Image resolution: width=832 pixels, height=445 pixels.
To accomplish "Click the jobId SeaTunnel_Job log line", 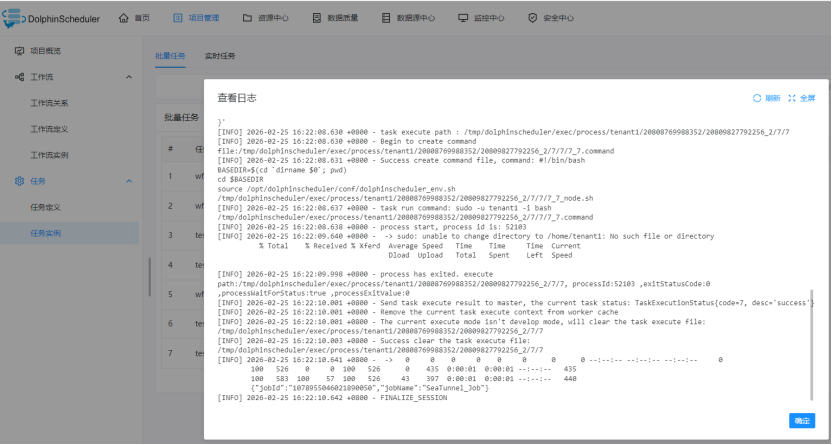I will click(x=370, y=388).
